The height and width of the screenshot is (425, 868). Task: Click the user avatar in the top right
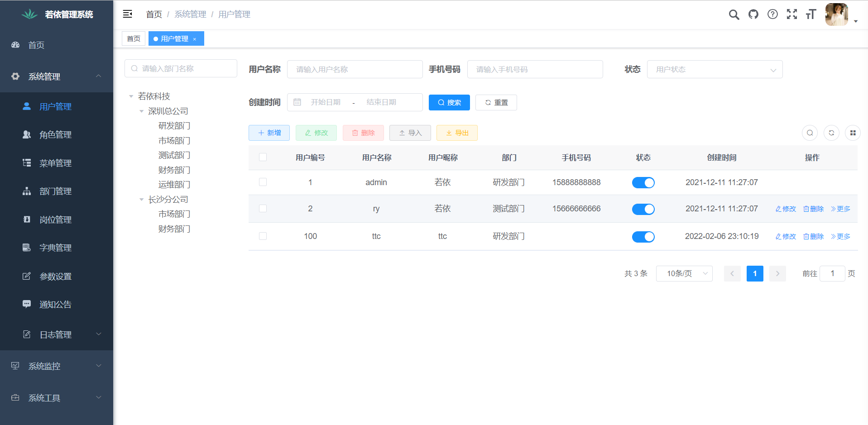tap(836, 14)
